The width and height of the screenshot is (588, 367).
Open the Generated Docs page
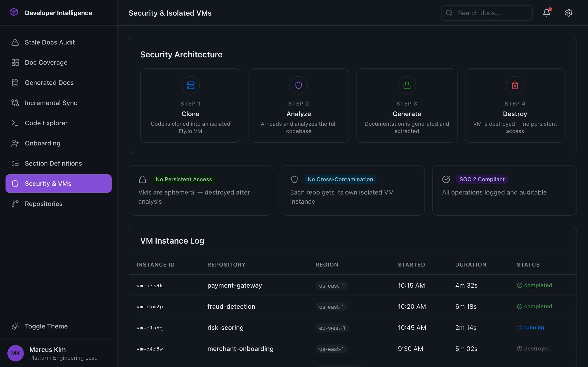pos(49,83)
